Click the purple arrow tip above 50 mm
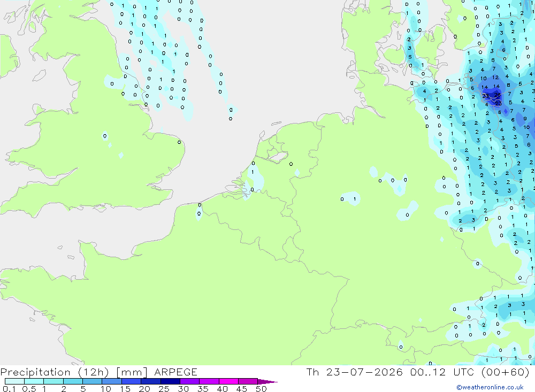Viewport: 535px width, 392px height. click(x=267, y=381)
